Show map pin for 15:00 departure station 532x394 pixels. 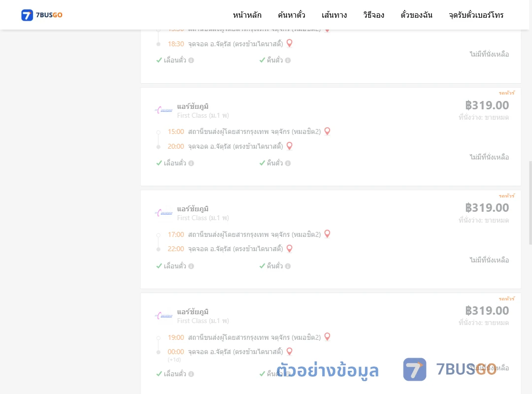(x=327, y=131)
